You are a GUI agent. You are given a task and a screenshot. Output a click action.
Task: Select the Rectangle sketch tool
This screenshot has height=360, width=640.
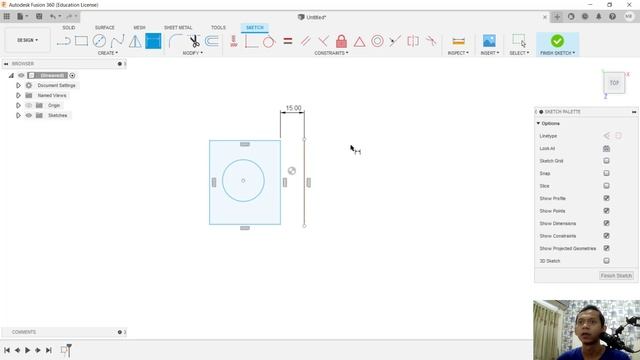point(81,41)
